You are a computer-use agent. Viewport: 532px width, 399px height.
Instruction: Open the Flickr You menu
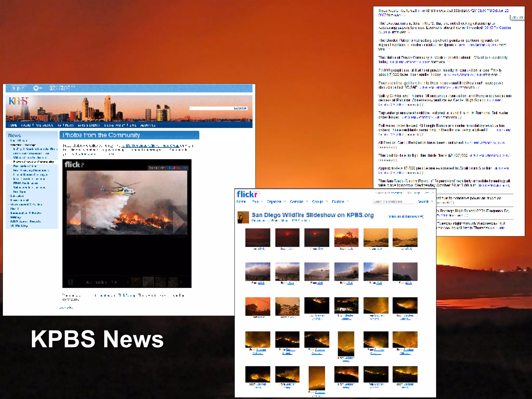256,202
